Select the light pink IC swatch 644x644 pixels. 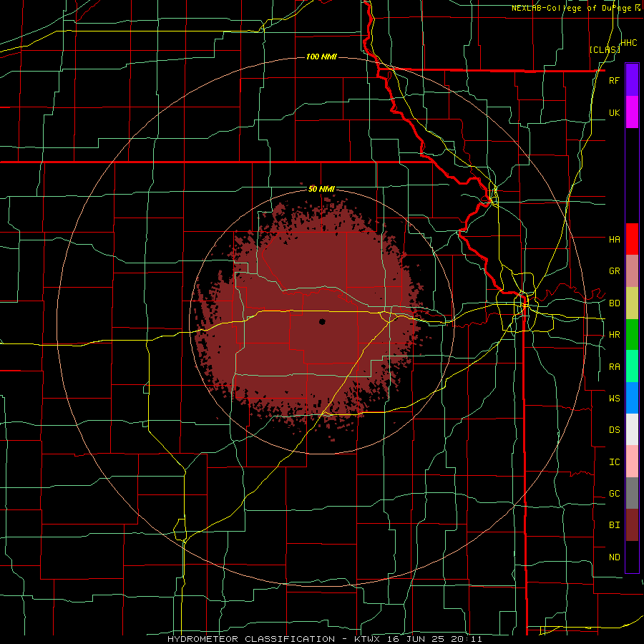click(632, 462)
